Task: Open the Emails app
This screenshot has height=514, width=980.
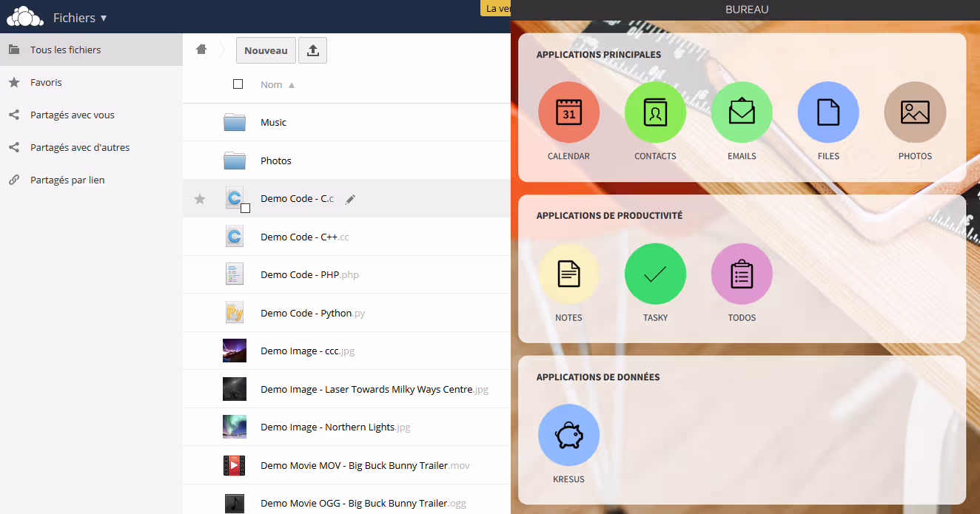Action: [742, 112]
